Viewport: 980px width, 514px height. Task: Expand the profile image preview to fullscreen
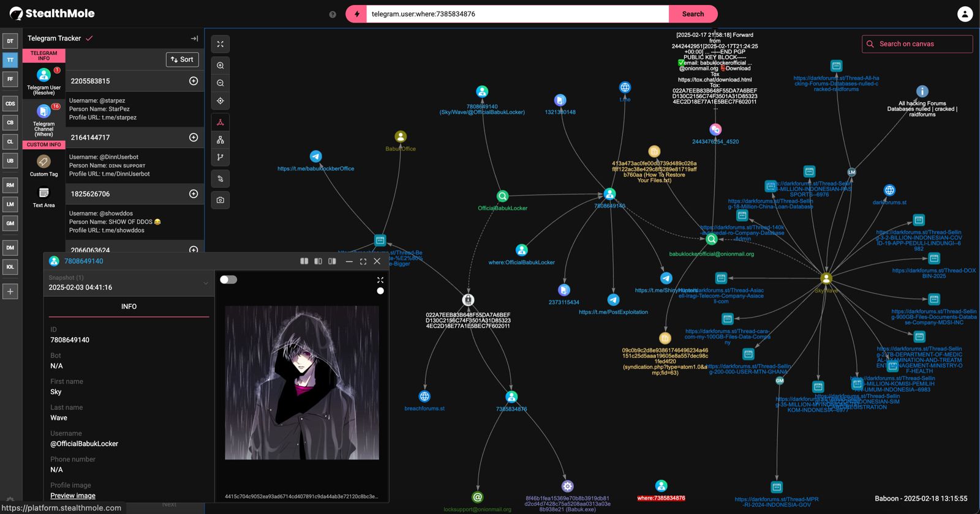point(380,280)
